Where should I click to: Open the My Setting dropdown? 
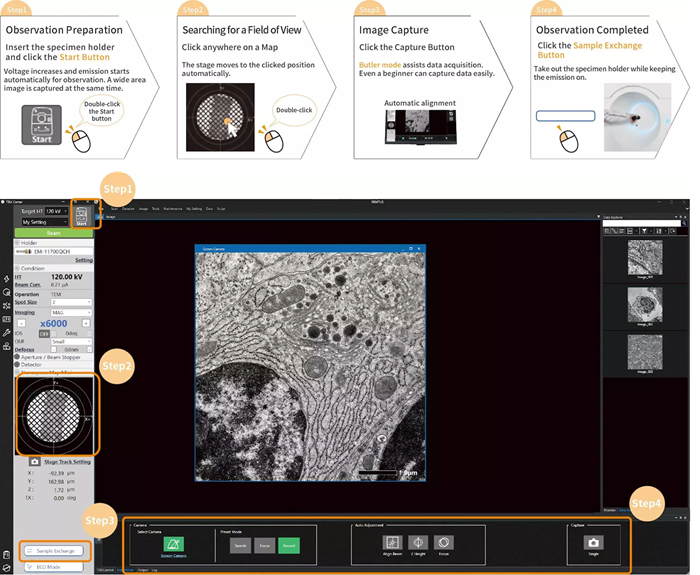pyautogui.click(x=45, y=222)
